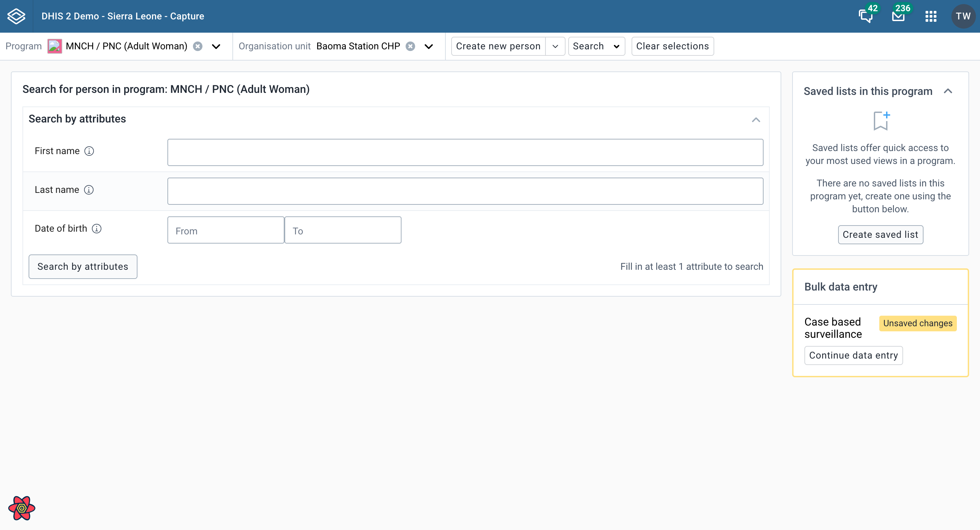Click the info icon beside Date of birth
The height and width of the screenshot is (530, 980).
click(x=97, y=229)
